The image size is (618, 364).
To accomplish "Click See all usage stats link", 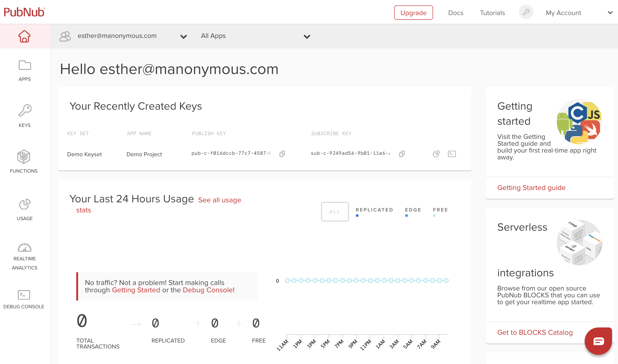I will (219, 200).
